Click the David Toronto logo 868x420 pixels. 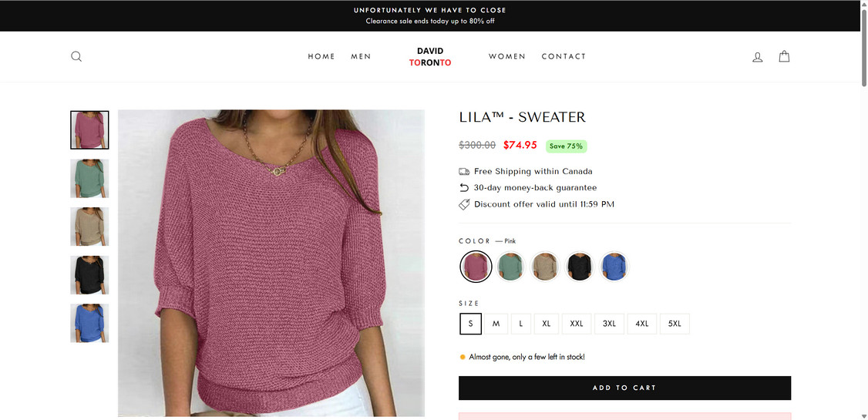[430, 56]
